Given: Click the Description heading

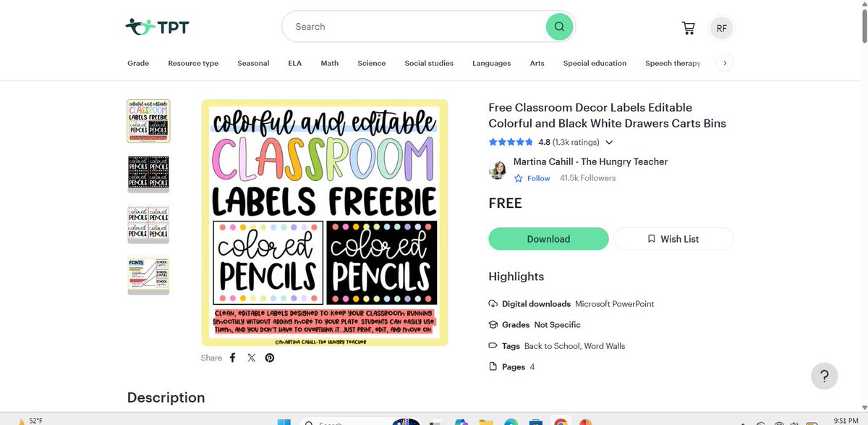Looking at the screenshot, I should [166, 397].
